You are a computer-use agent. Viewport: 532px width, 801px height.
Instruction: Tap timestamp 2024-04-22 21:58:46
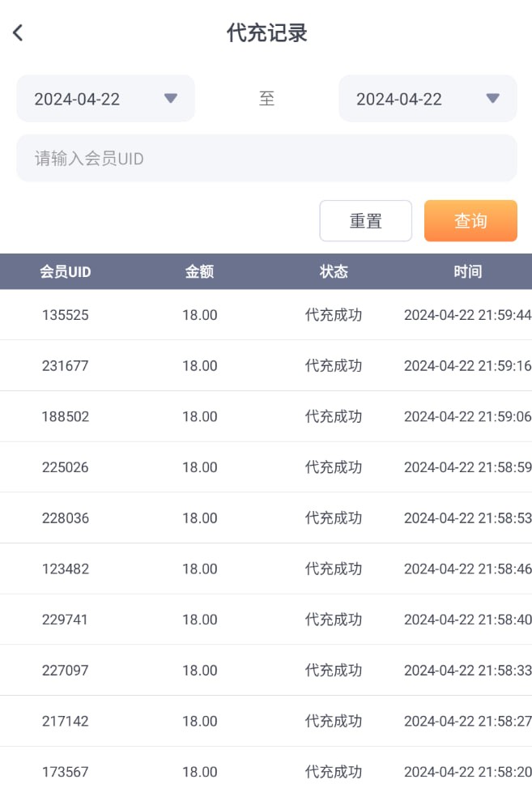pyautogui.click(x=467, y=569)
